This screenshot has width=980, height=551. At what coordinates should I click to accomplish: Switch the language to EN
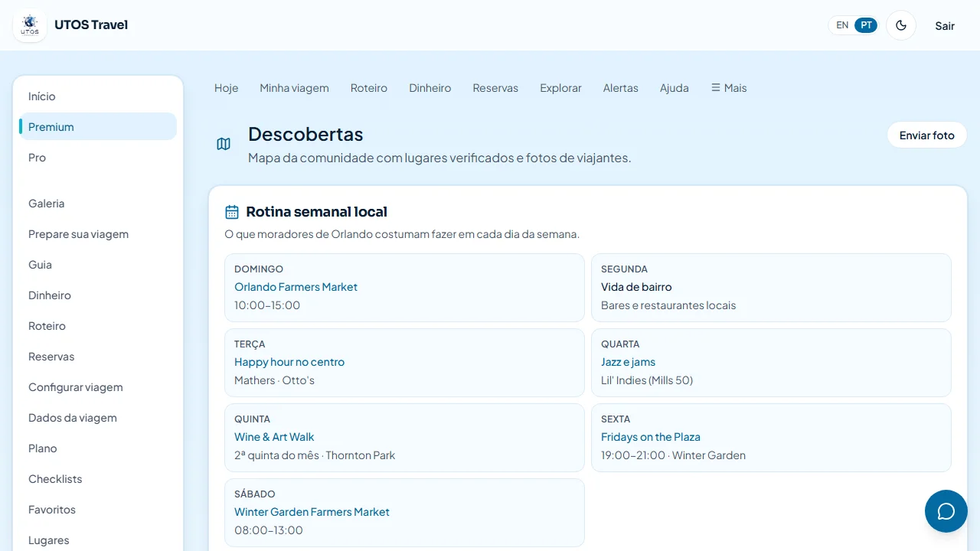[842, 25]
